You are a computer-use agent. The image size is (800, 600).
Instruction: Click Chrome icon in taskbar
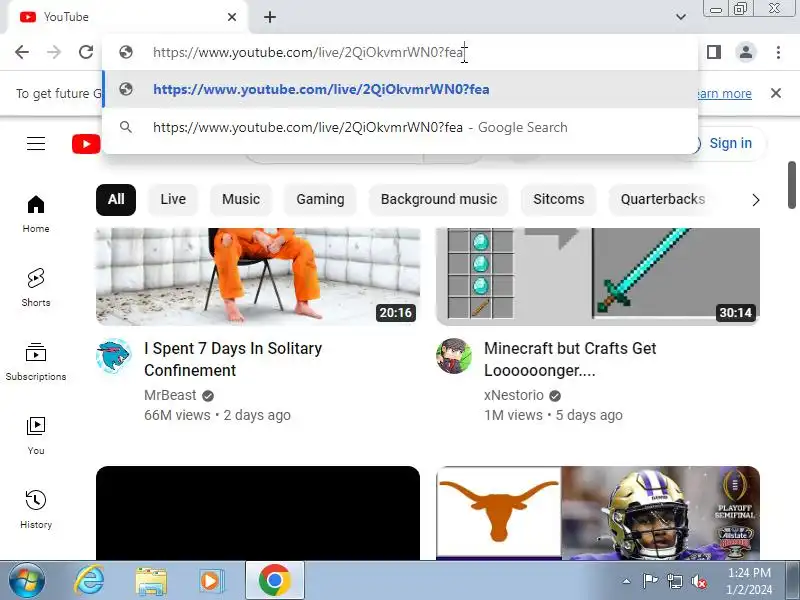click(275, 581)
